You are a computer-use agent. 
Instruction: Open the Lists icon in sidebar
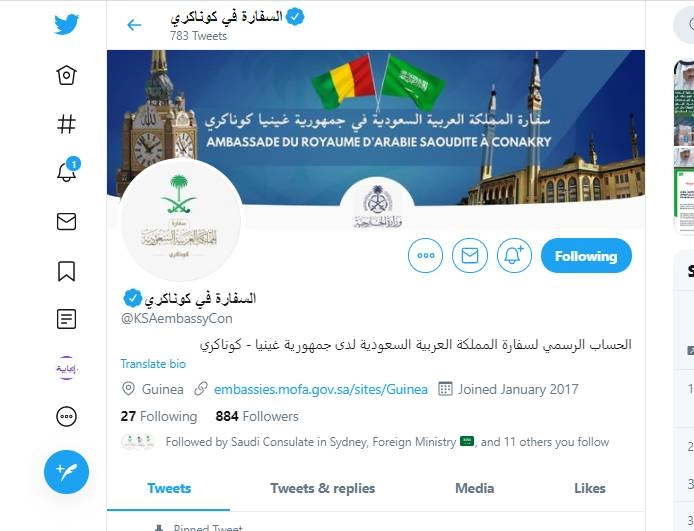click(66, 319)
